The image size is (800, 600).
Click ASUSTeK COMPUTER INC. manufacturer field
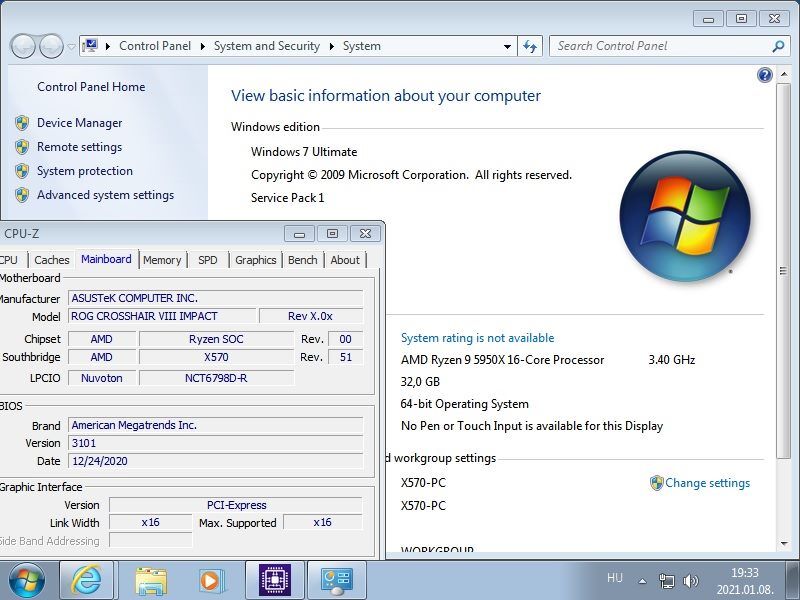coord(215,298)
